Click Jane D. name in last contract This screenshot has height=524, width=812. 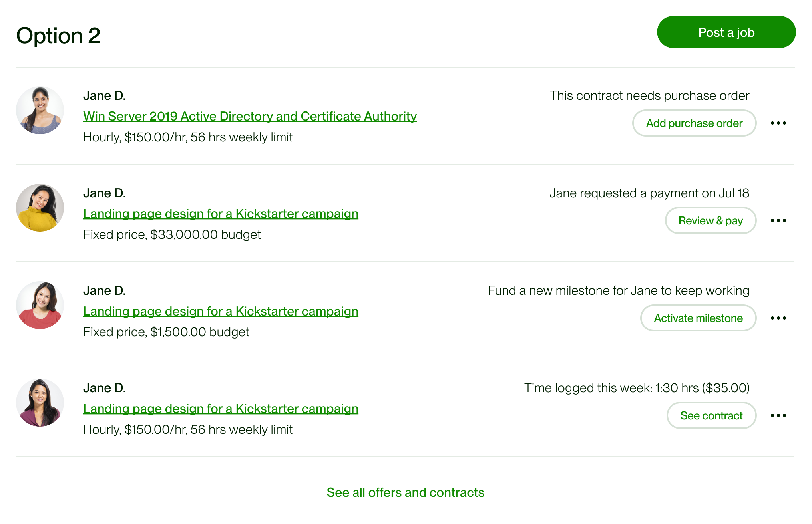(104, 388)
